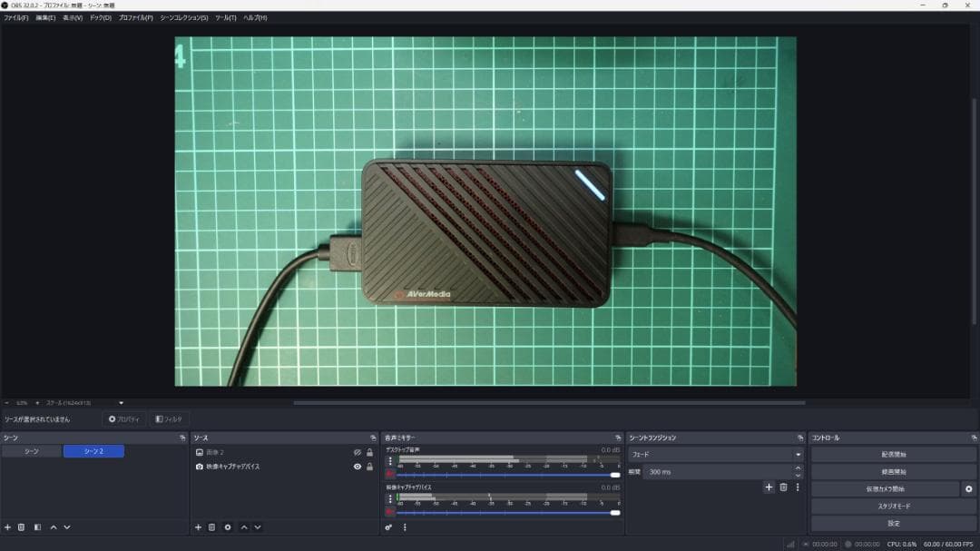Move the selected source up with the arrow icon
Viewport: 980px width, 551px height.
243,526
